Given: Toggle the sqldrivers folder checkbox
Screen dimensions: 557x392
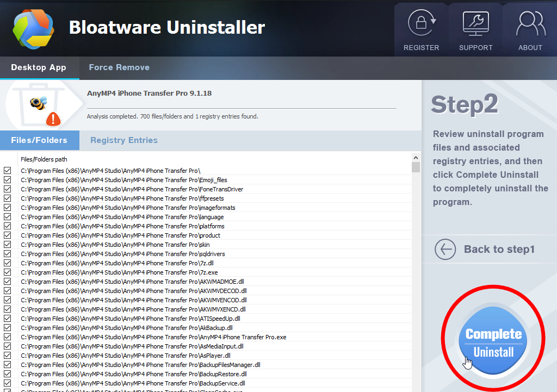Looking at the screenshot, I should pos(7,254).
